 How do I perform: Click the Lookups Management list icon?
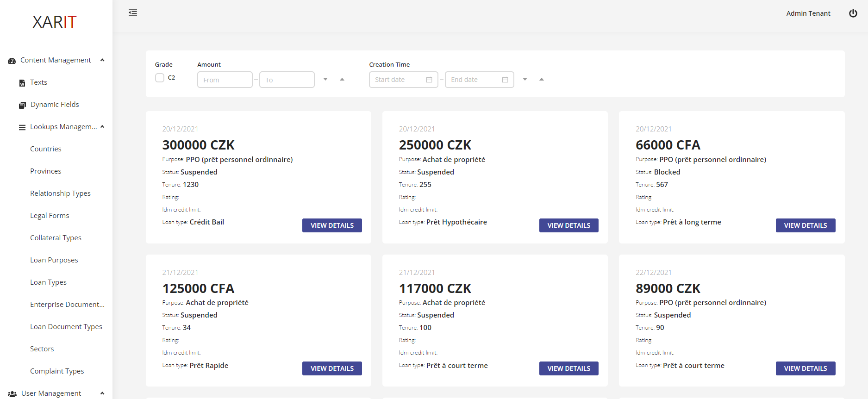[x=22, y=127]
